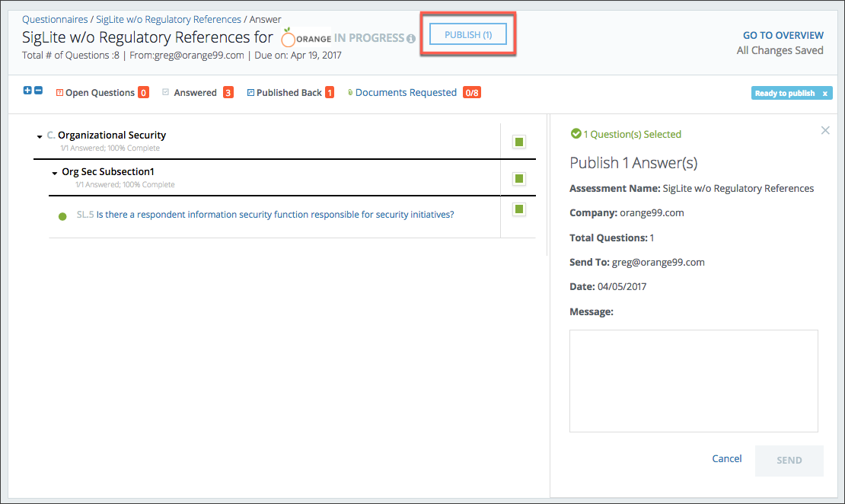Collapse the Org Sec Subsection1 arrow
845x504 pixels.
(x=54, y=174)
